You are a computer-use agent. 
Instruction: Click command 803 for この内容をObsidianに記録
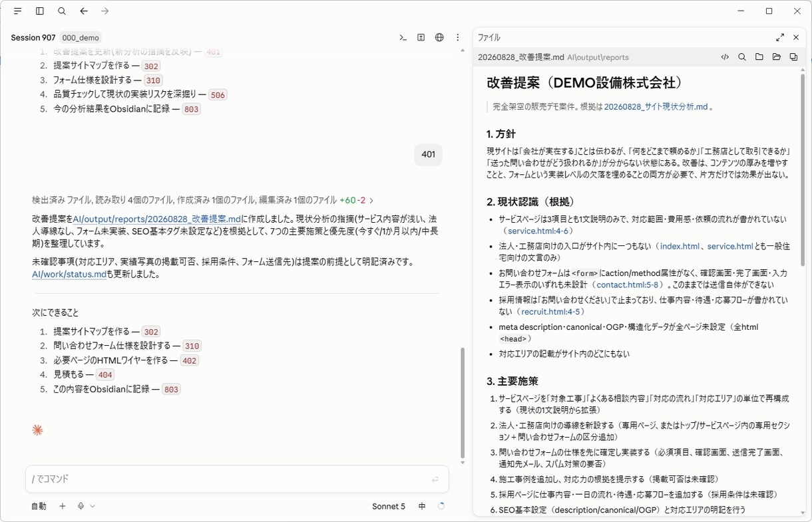pos(171,389)
